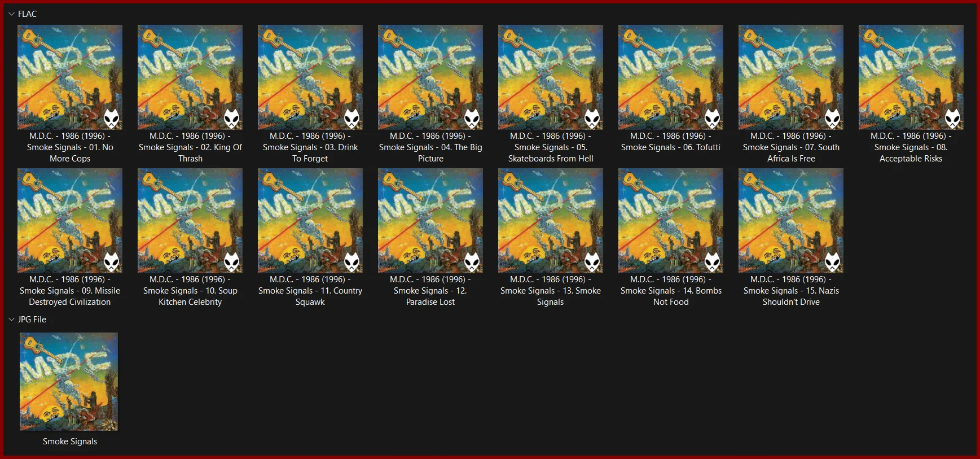Click the file name ending '11. Country Squawk'
980x459 pixels.
310,291
